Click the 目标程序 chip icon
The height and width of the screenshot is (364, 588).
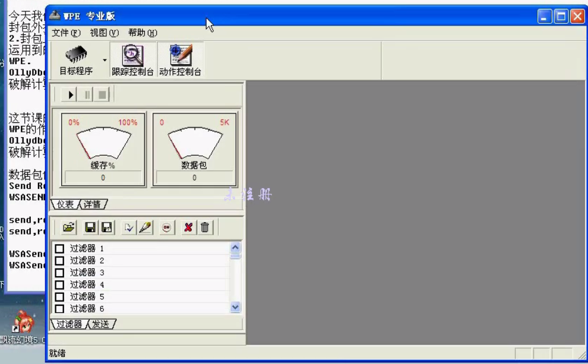[x=76, y=56]
